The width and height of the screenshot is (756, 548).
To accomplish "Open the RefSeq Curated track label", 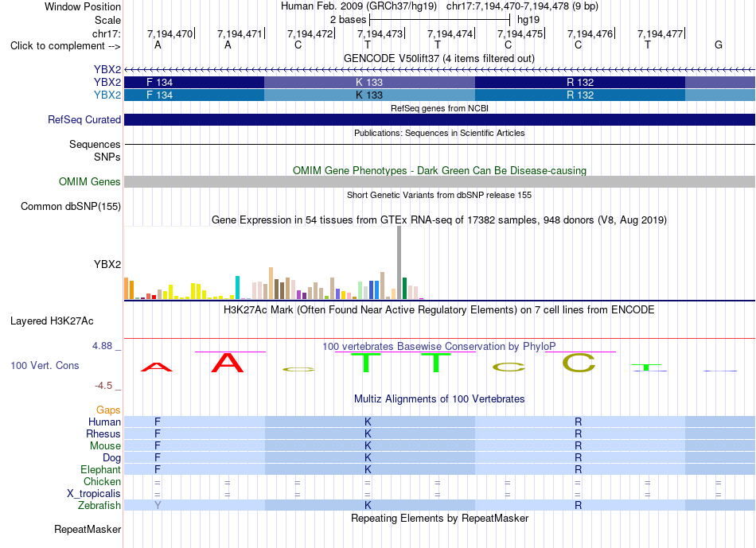I will 84,119.
